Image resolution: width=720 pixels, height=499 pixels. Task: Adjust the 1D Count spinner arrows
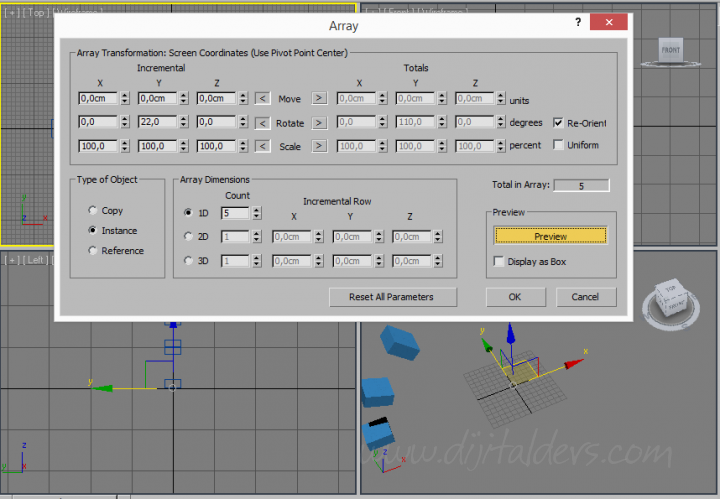256,213
